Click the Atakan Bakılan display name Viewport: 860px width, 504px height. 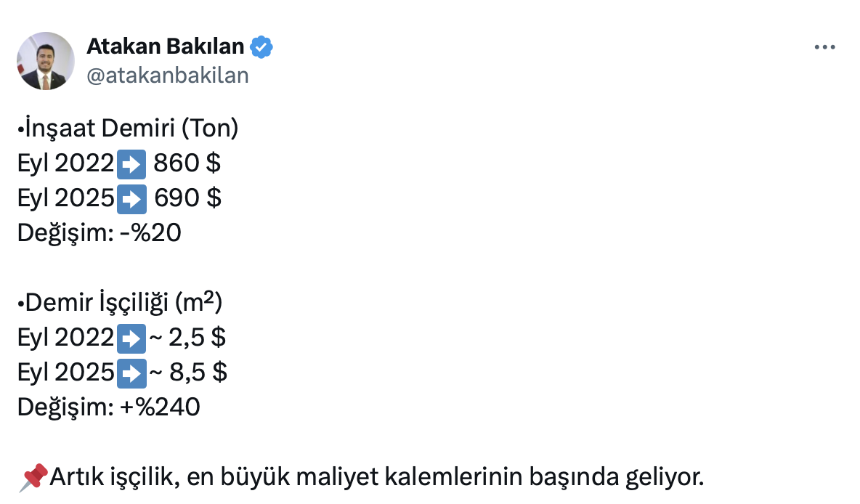pyautogui.click(x=166, y=47)
